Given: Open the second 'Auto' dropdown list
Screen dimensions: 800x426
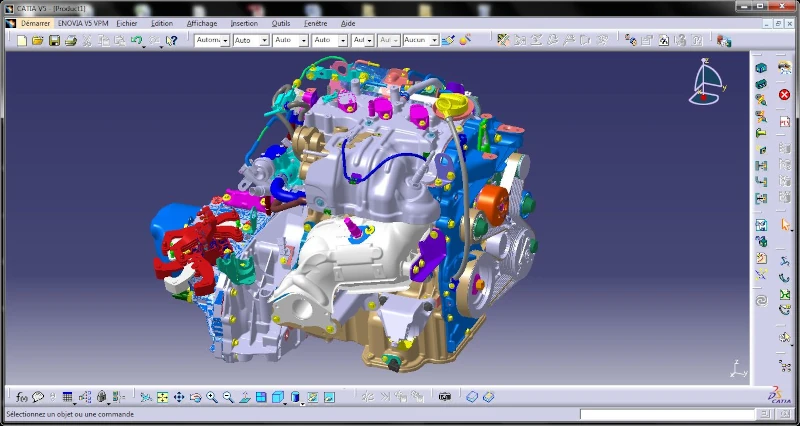Looking at the screenshot, I should pyautogui.click(x=303, y=41).
